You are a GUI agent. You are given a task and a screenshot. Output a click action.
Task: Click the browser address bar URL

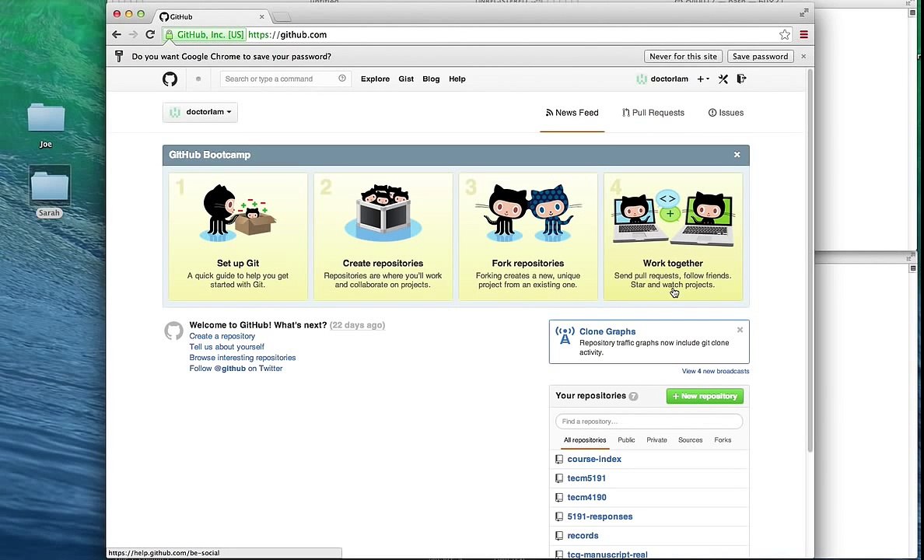(288, 35)
